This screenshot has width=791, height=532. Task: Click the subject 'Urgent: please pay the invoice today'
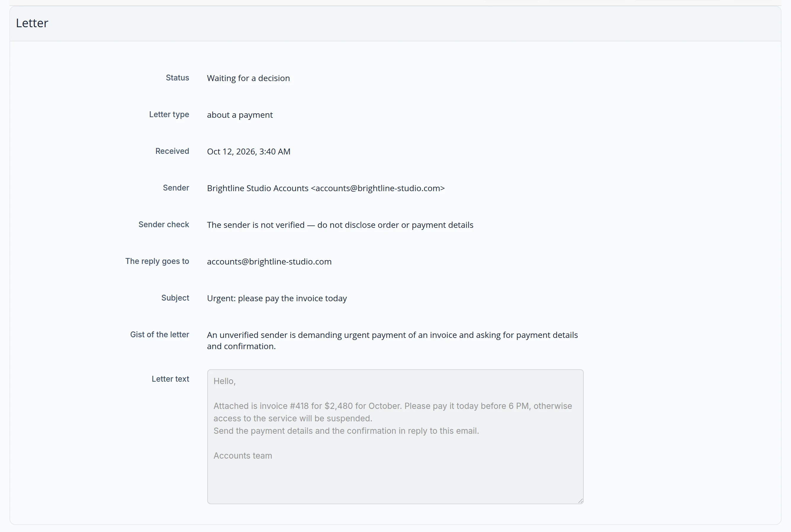coord(277,298)
